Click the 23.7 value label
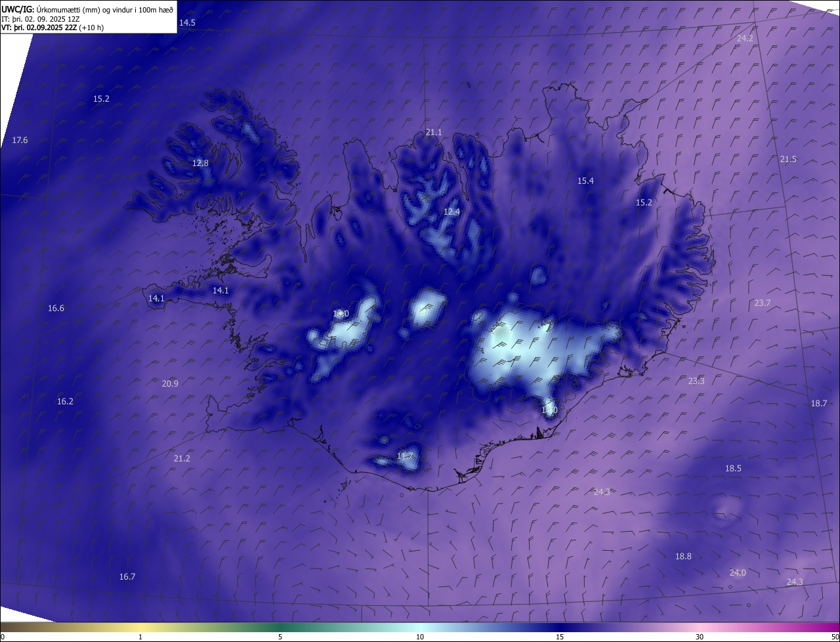Image resolution: width=840 pixels, height=642 pixels. [762, 303]
